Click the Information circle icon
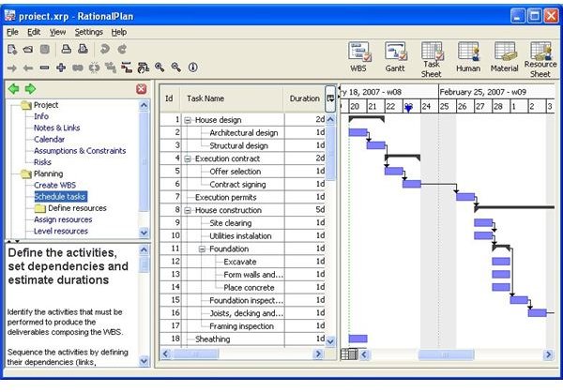The height and width of the screenshot is (392, 563). [192, 68]
